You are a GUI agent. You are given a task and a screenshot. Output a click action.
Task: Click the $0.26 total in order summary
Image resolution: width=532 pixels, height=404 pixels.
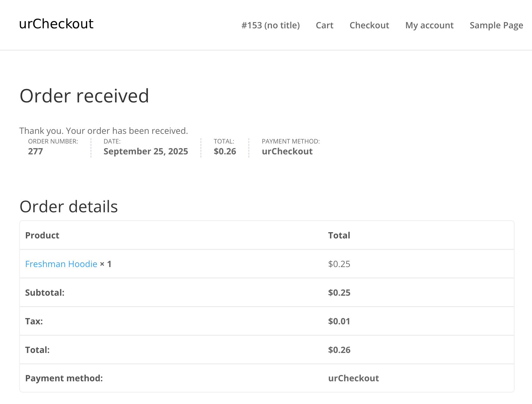pos(225,151)
